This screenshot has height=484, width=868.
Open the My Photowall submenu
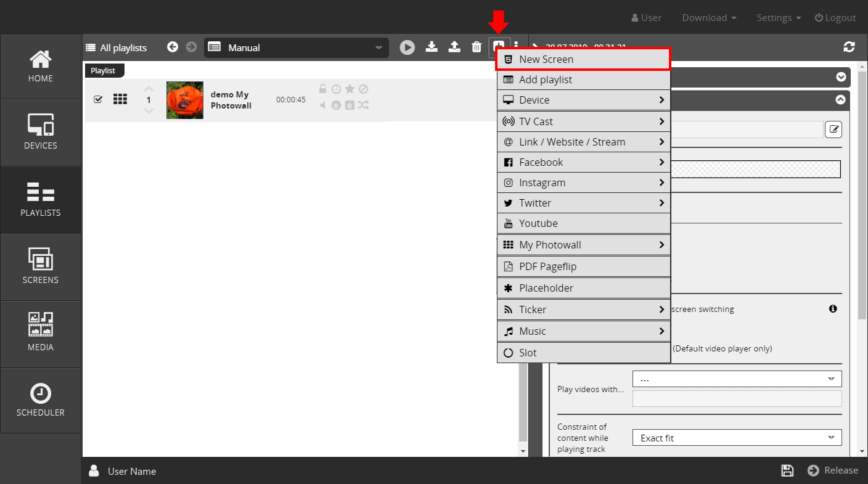tap(583, 245)
